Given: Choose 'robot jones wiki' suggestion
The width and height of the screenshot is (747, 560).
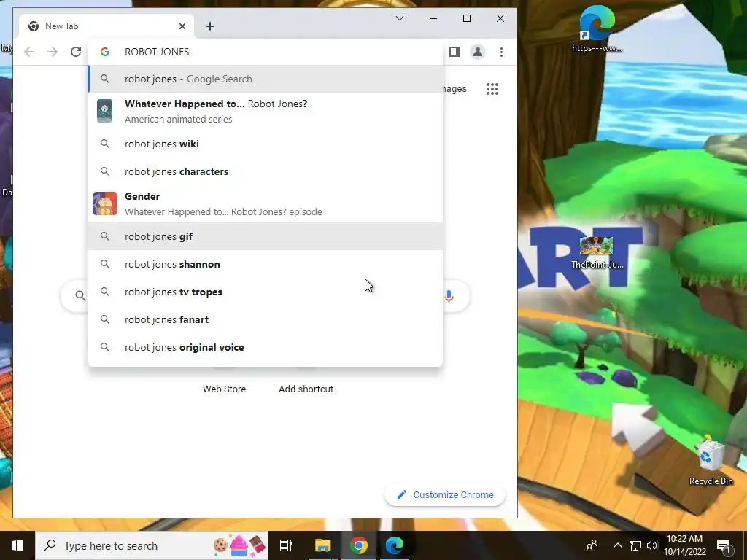Looking at the screenshot, I should [265, 144].
